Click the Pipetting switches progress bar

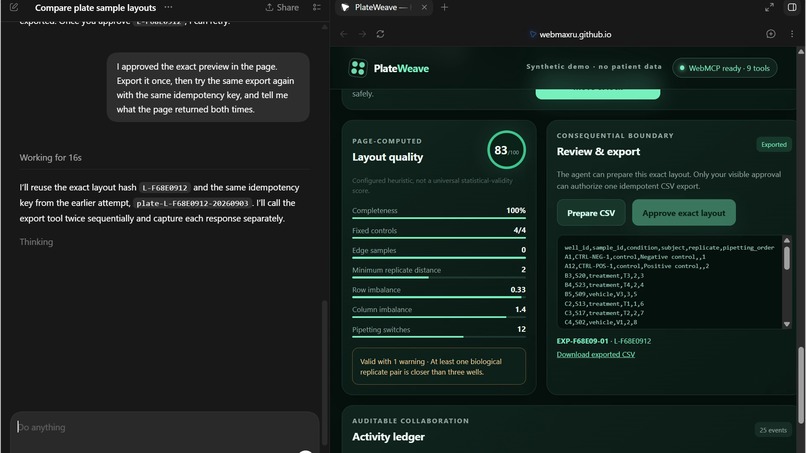(438, 337)
